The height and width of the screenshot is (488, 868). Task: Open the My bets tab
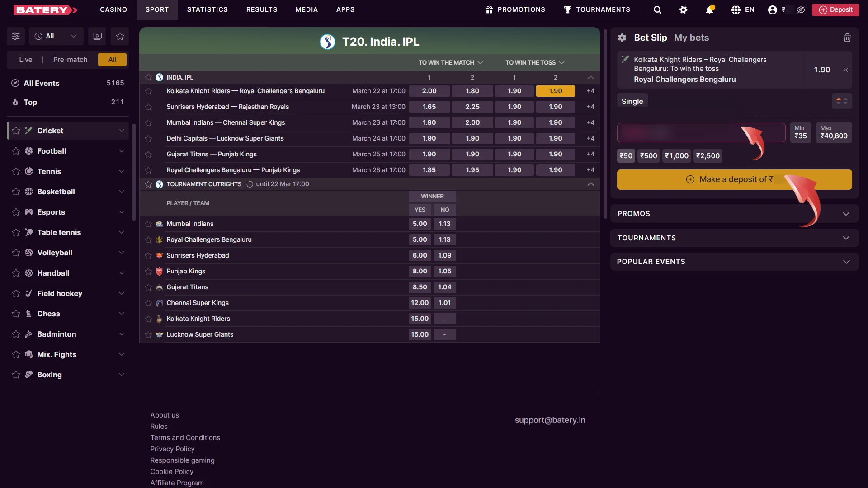(691, 38)
